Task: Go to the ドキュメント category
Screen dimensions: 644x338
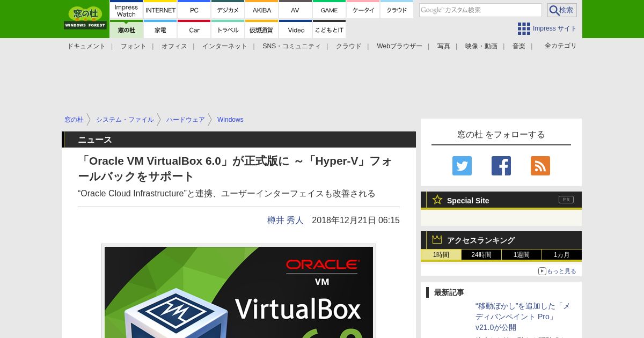Action: (86, 46)
